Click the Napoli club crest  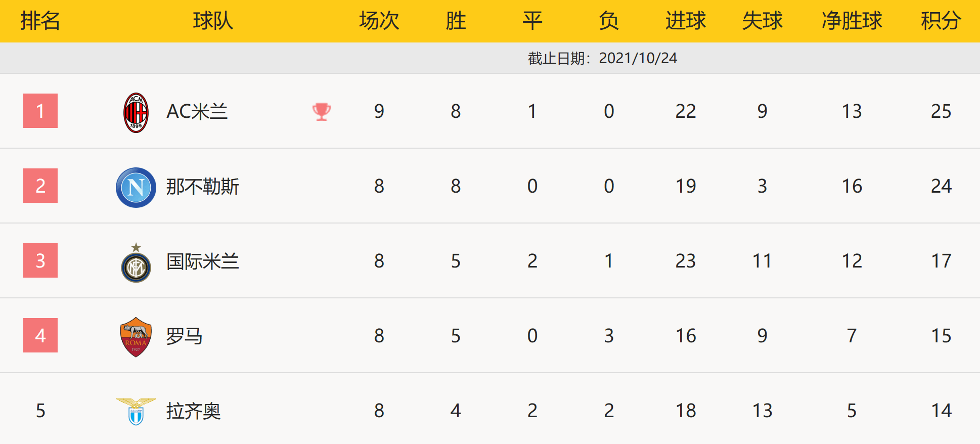pos(136,188)
